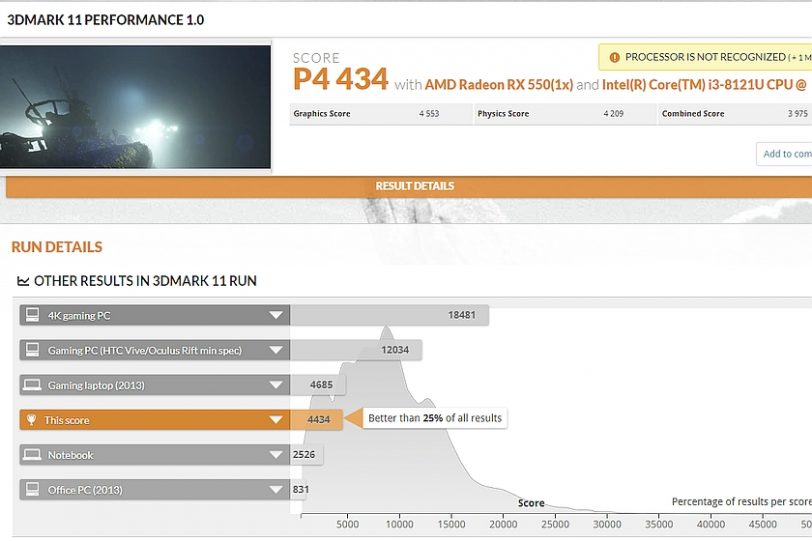Click the 25000 axis label on chart
Viewport: 812px width, 541px height.
555,524
